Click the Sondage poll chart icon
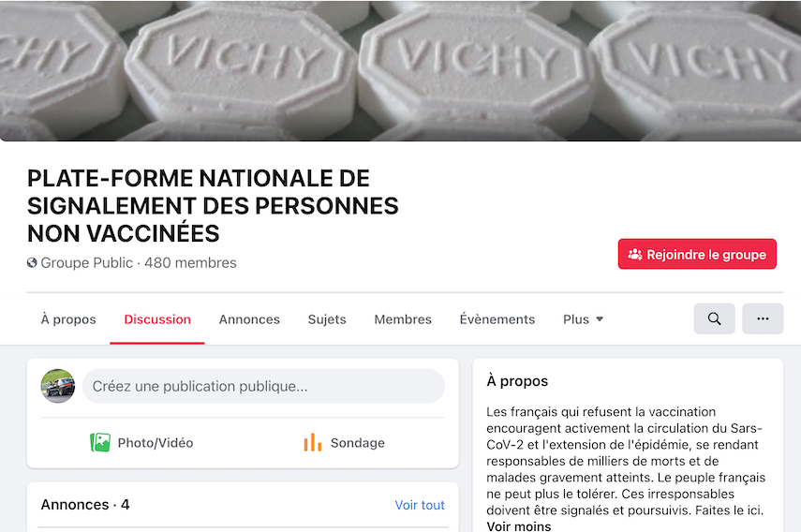801x532 pixels. (x=312, y=442)
